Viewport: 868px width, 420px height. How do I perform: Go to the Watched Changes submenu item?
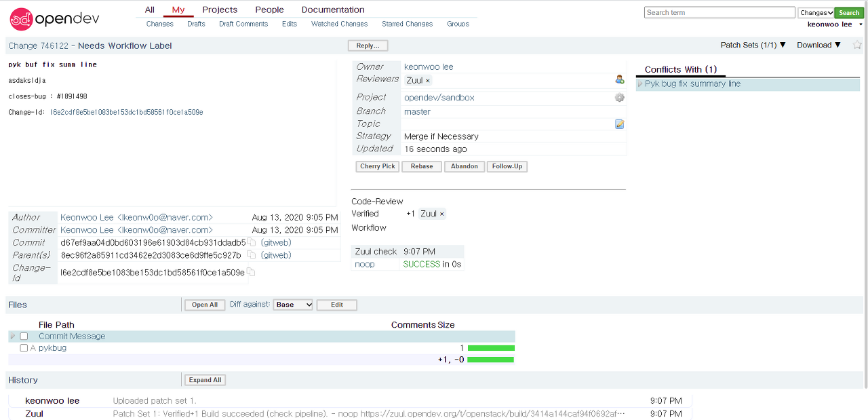point(339,24)
